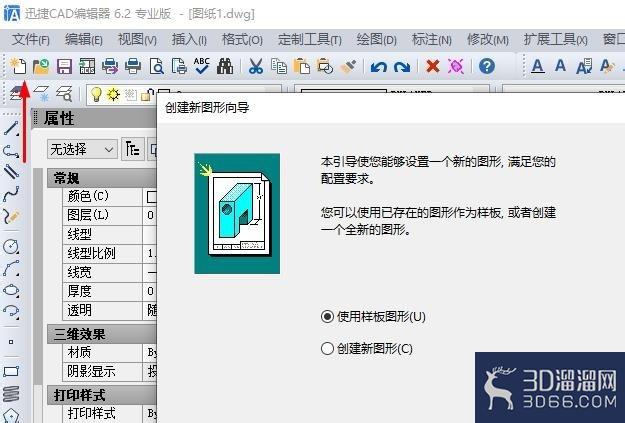Open the 绘图(D) menu

376,40
